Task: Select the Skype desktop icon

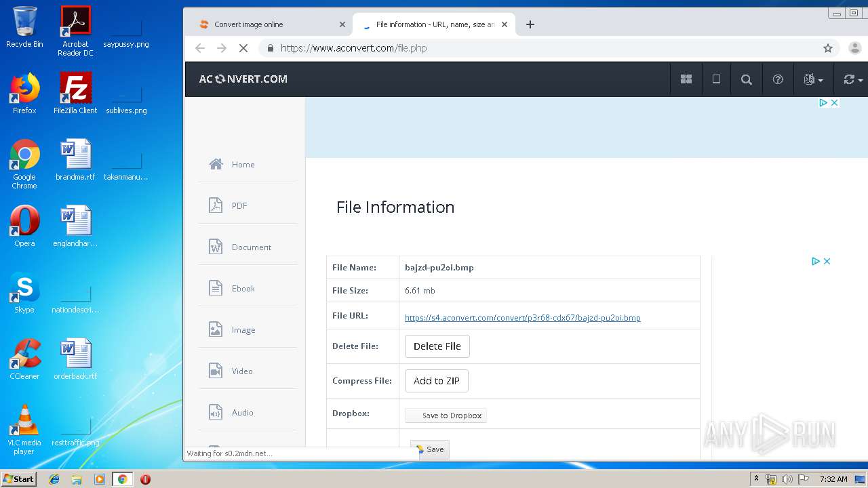Action: click(24, 293)
